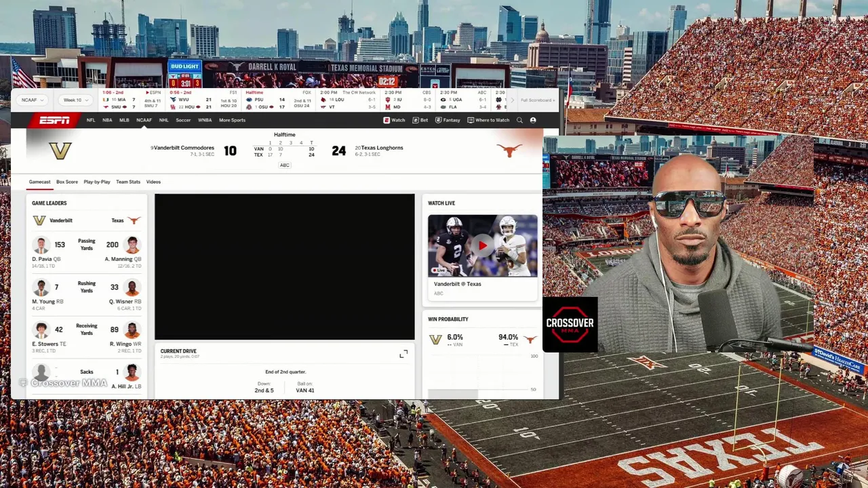Select the IU vs MD scoreboard game
This screenshot has height=488, width=868.
(x=408, y=100)
